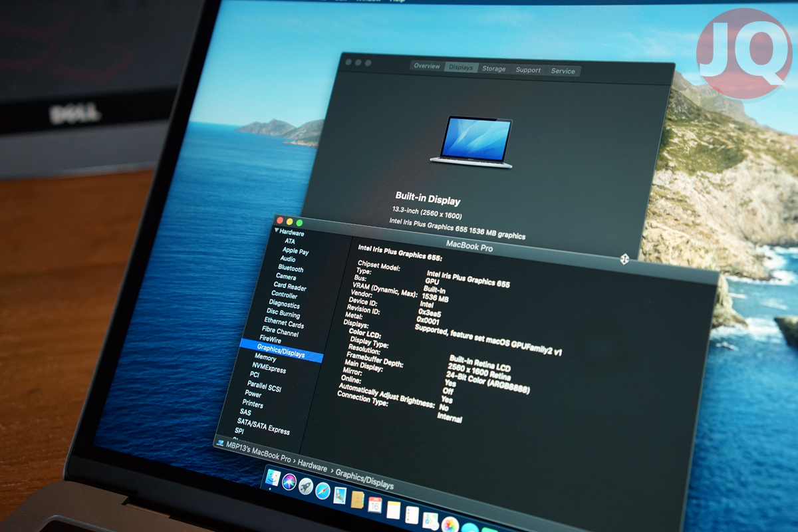Select Parallel SCSI in the sidebar

(265, 386)
